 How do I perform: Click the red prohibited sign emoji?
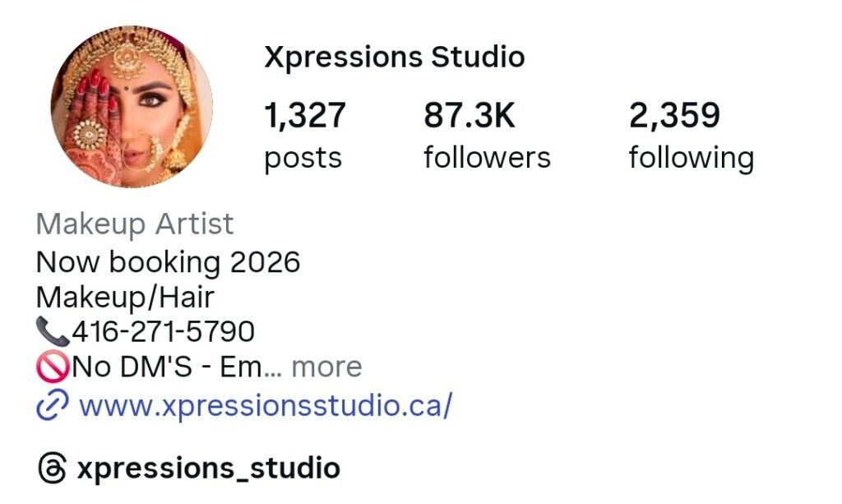pyautogui.click(x=53, y=367)
